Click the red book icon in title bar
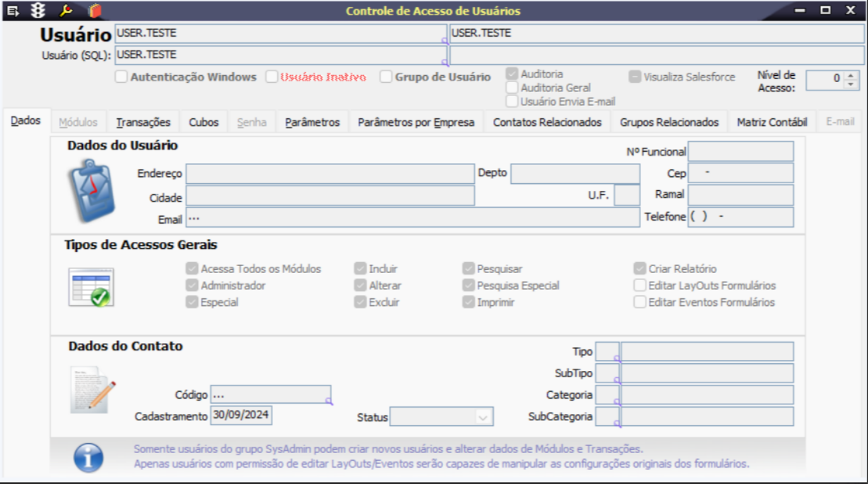This screenshot has height=484, width=868. click(95, 11)
